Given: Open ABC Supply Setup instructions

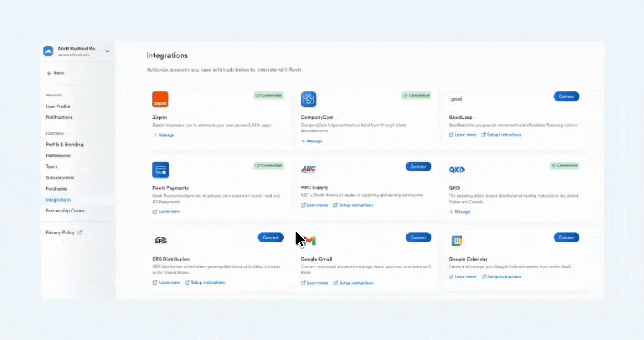Looking at the screenshot, I should (353, 205).
